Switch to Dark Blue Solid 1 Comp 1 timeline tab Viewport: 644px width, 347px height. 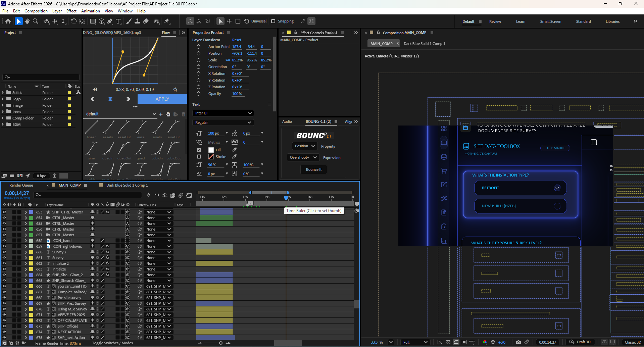tap(127, 185)
